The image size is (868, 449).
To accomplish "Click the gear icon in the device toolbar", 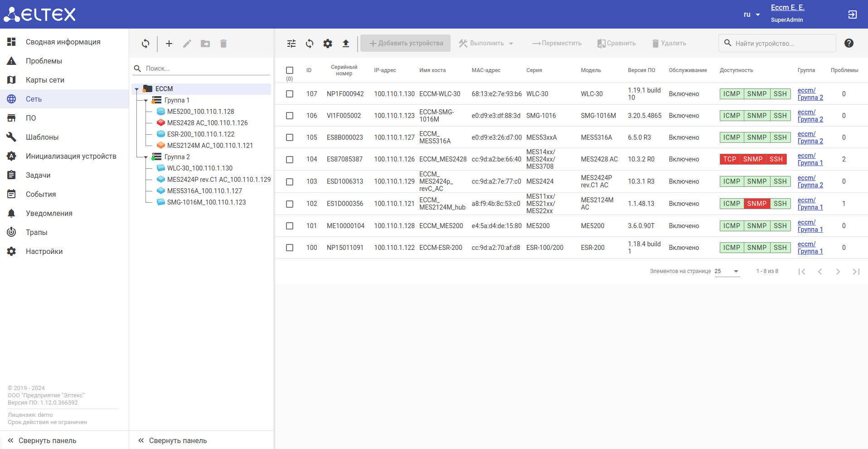I will pyautogui.click(x=328, y=44).
